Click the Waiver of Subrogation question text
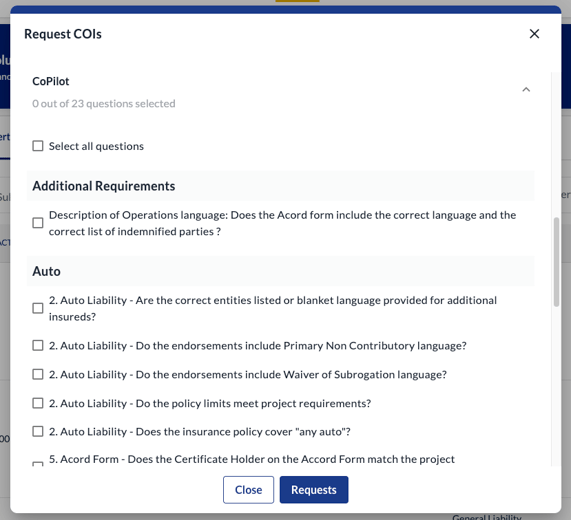This screenshot has height=520, width=571. point(248,374)
